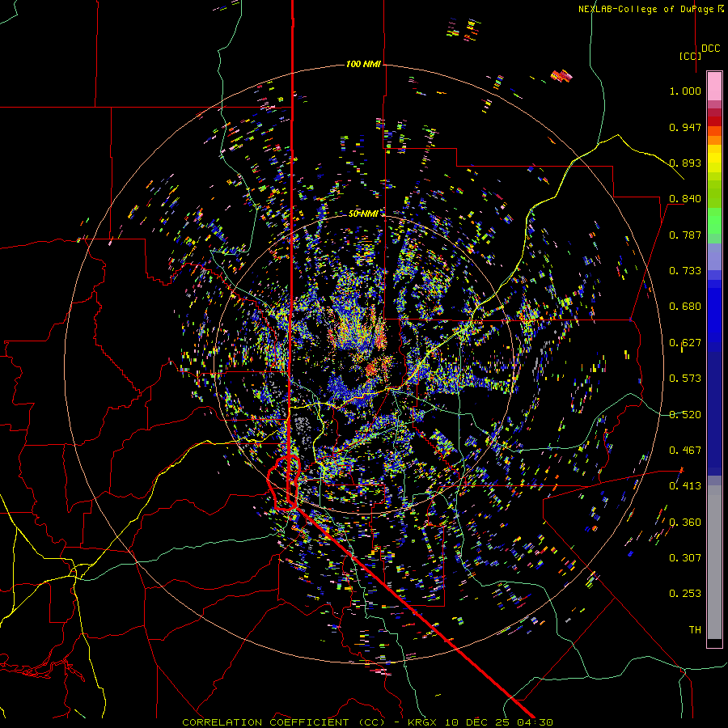This screenshot has width=728, height=728.
Task: Click the NEXLAB-College of DuPage label
Action: coord(650,9)
